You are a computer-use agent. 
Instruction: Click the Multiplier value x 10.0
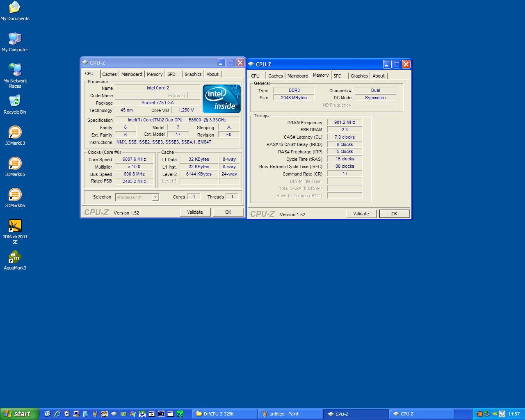[134, 167]
